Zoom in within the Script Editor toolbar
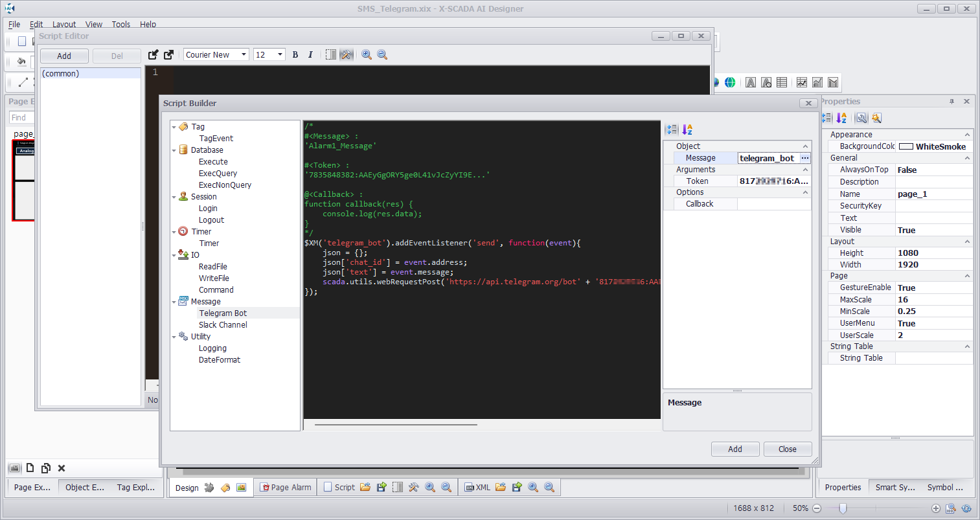Image resolution: width=980 pixels, height=520 pixels. pos(367,55)
